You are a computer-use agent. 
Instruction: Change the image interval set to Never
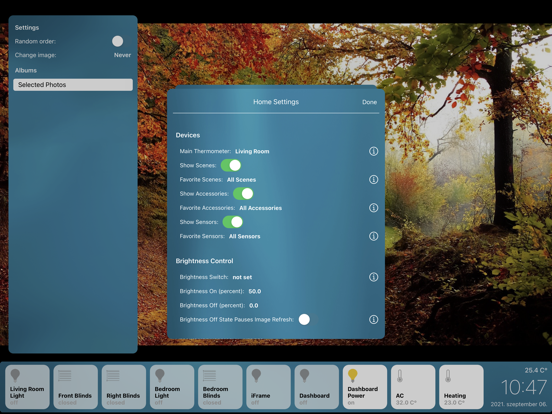click(122, 55)
